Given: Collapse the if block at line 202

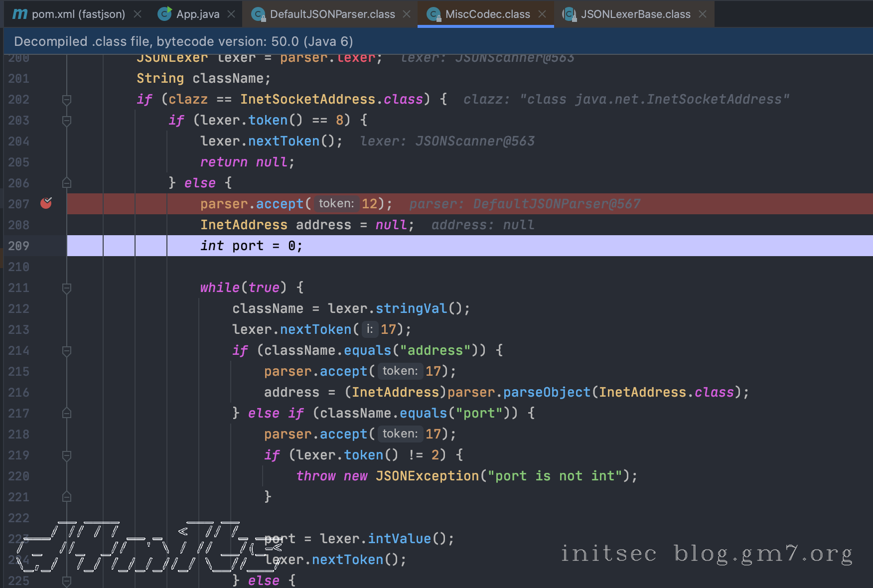Looking at the screenshot, I should pyautogui.click(x=66, y=100).
